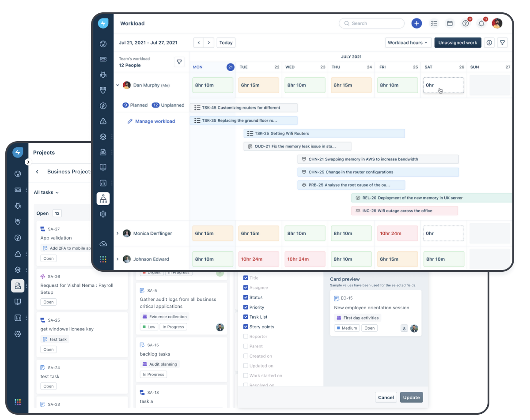Open the All tasks filter dropdown
Image resolution: width=530 pixels, height=420 pixels.
tap(46, 192)
